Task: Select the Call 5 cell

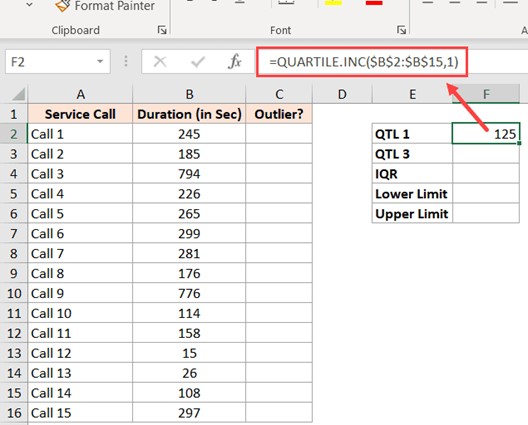Action: click(x=80, y=214)
